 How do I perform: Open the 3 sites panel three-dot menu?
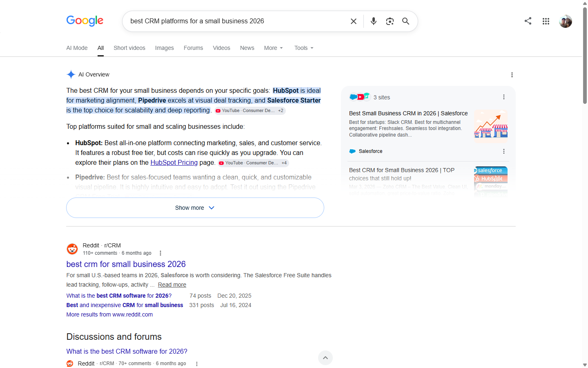(504, 97)
